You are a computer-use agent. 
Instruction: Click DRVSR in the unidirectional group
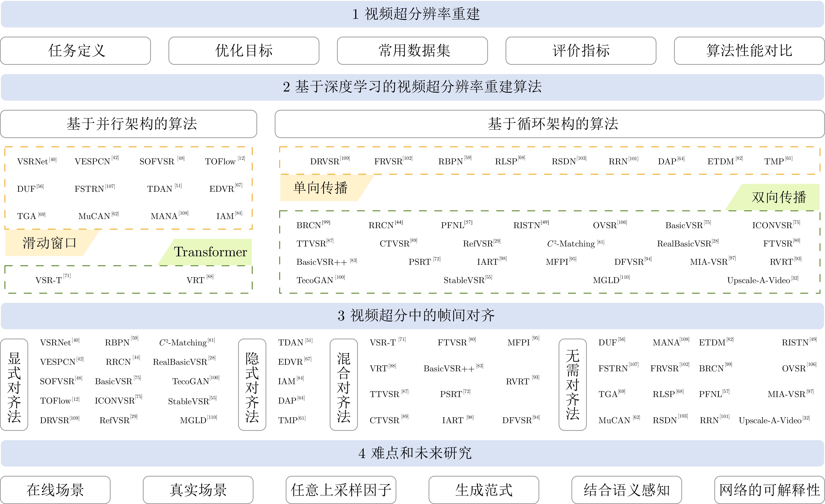[x=330, y=161]
